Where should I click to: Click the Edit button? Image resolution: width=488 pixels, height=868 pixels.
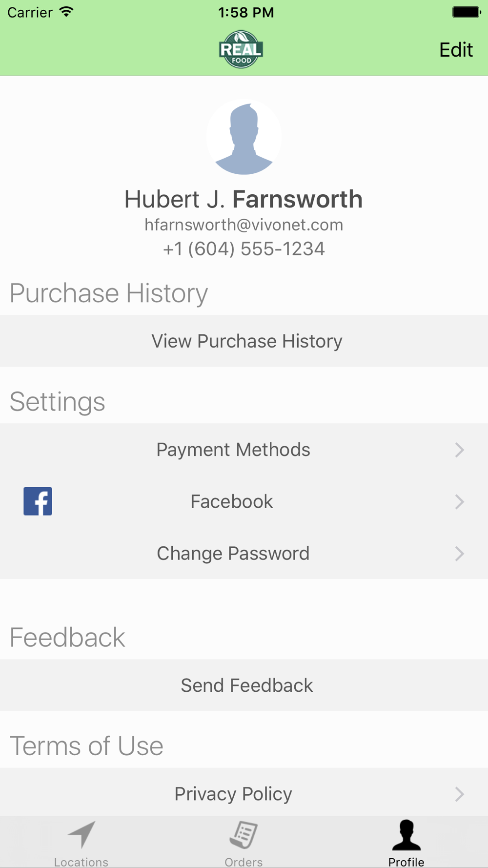pos(456,50)
